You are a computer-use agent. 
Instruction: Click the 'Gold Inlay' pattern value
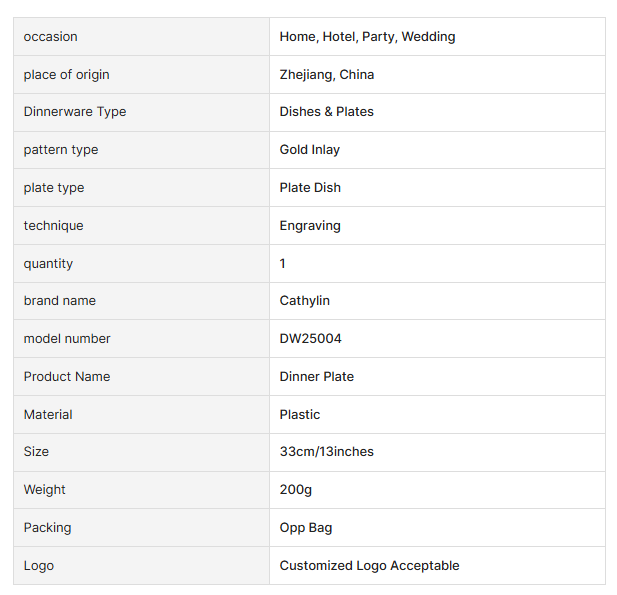pos(310,150)
